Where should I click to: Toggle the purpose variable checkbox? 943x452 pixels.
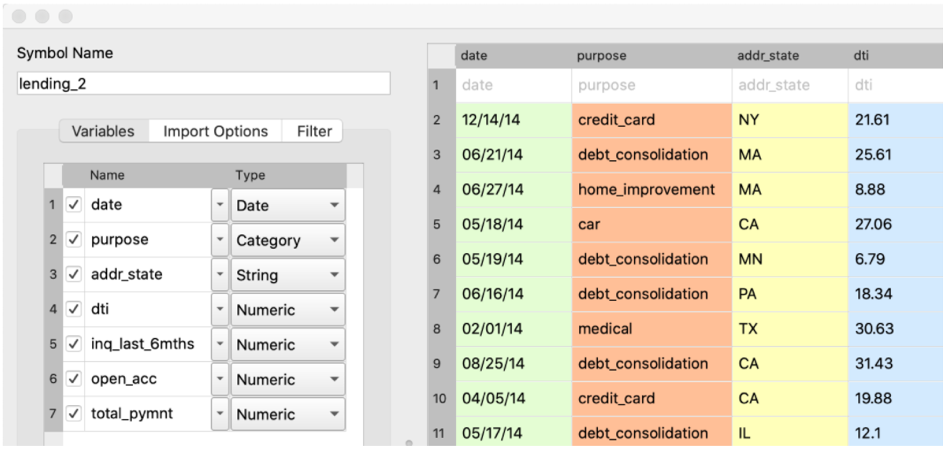[73, 241]
